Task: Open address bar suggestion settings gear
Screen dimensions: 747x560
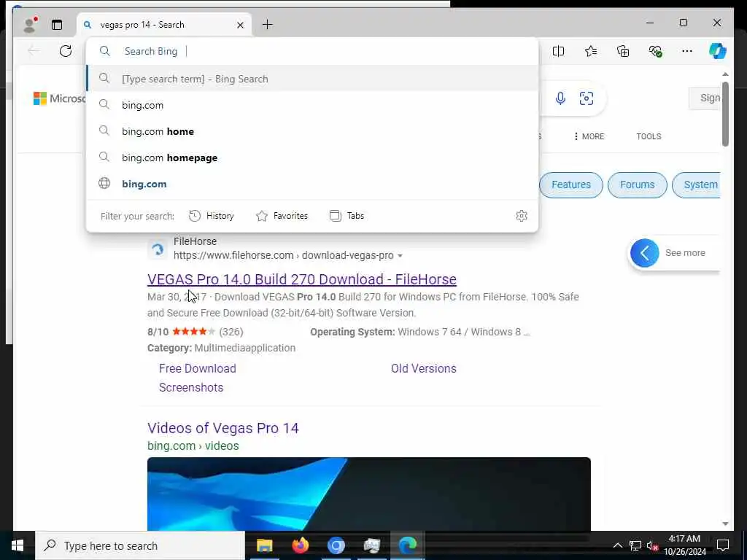Action: point(522,216)
